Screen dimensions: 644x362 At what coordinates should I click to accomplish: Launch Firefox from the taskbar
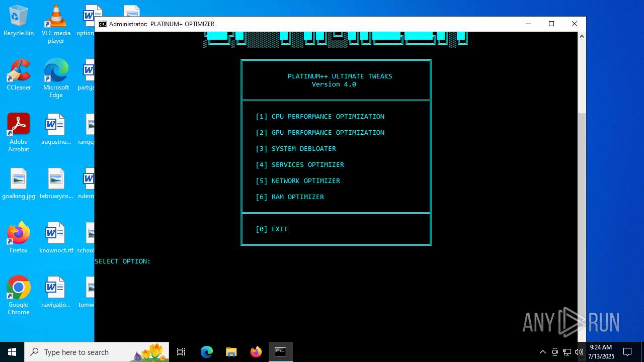pos(256,352)
